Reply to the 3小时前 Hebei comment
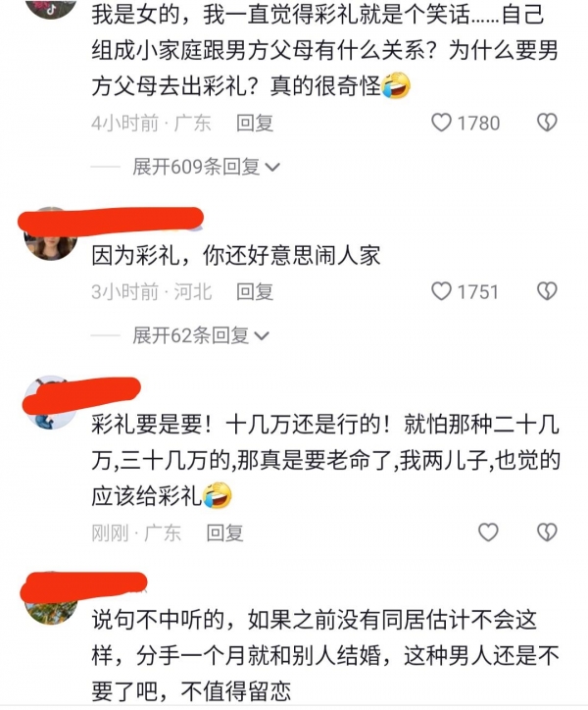Image resolution: width=588 pixels, height=710 pixels. (255, 291)
